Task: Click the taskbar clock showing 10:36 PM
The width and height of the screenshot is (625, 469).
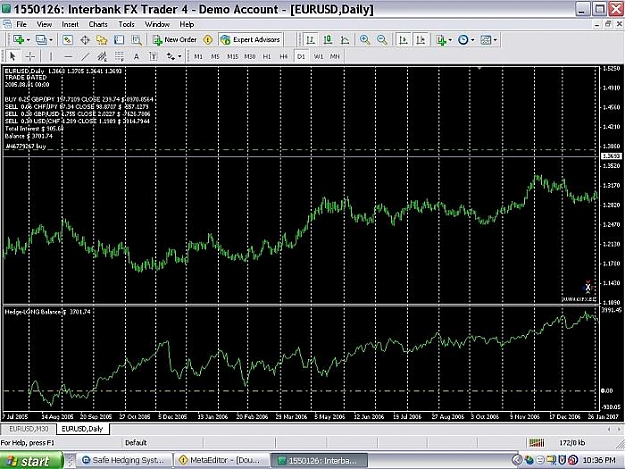Action: coord(599,460)
